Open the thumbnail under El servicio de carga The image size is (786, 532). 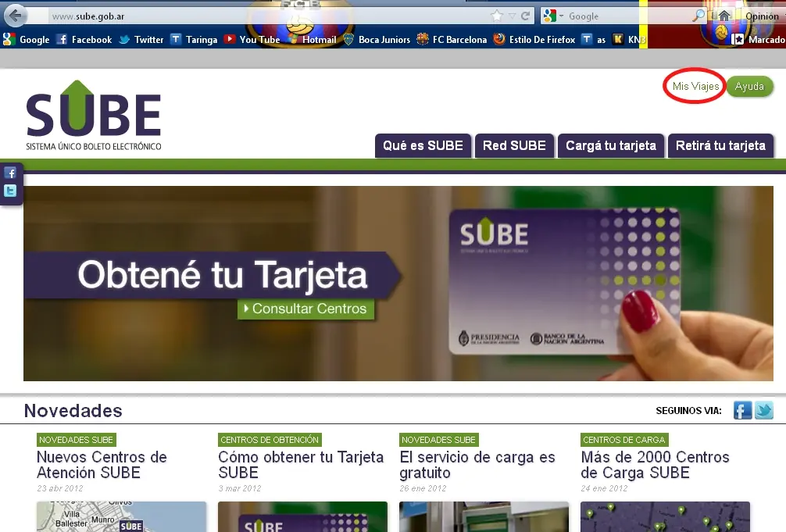[484, 516]
